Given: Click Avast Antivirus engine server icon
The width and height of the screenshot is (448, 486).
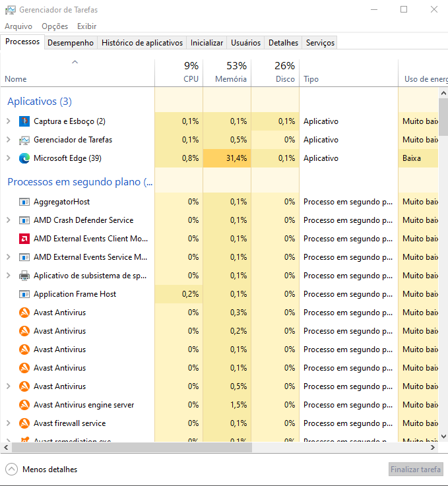Looking at the screenshot, I should coord(24,405).
